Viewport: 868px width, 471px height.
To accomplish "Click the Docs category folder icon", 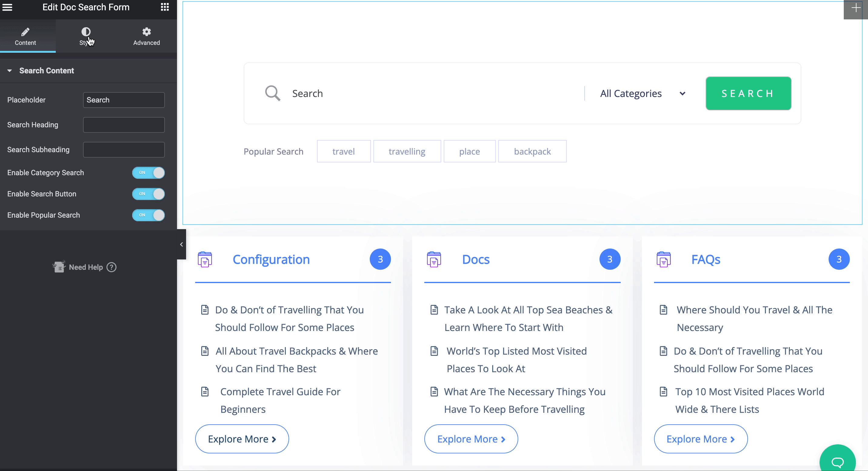I will click(x=434, y=259).
